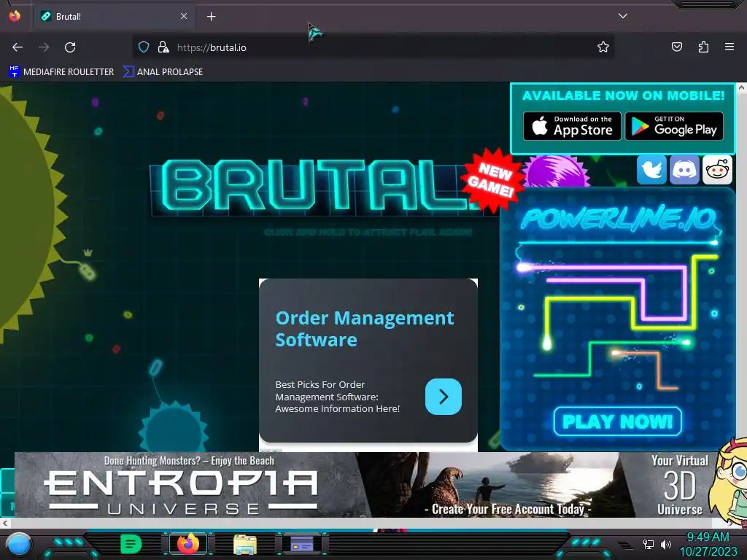The width and height of the screenshot is (747, 560).
Task: Open the Extensions puzzle icon
Action: pos(703,47)
